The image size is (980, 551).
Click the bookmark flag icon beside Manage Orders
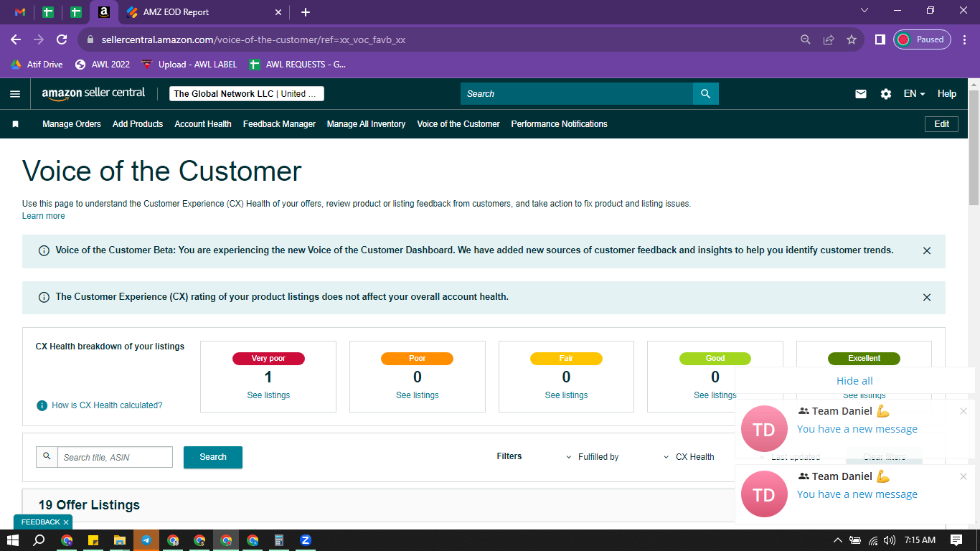[15, 124]
